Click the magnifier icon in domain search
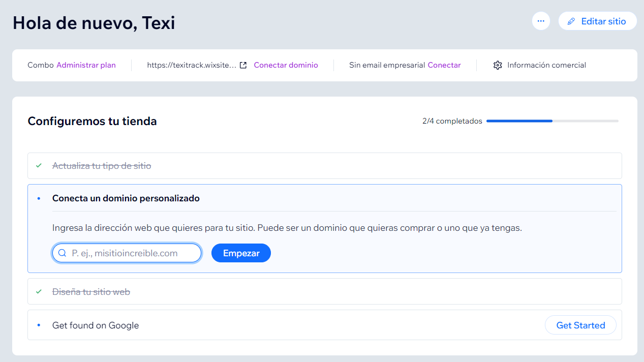Screen dimensions: 644x362 pyautogui.click(x=63, y=253)
